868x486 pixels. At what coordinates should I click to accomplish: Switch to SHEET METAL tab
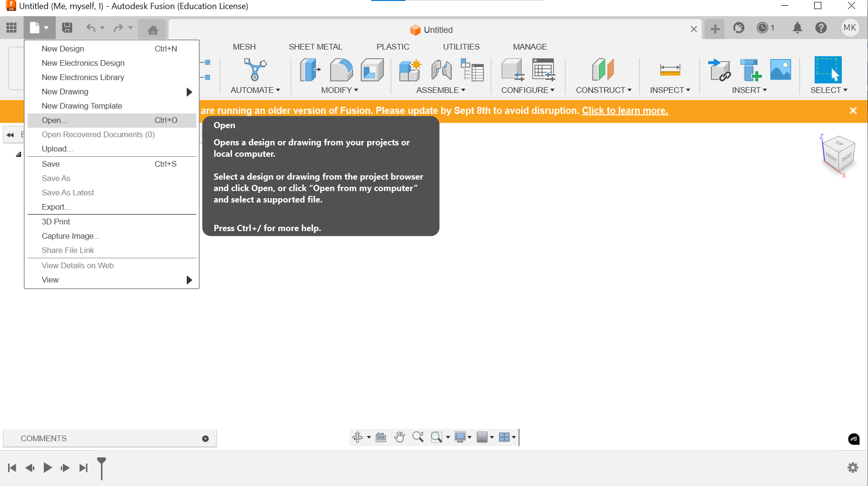point(315,47)
